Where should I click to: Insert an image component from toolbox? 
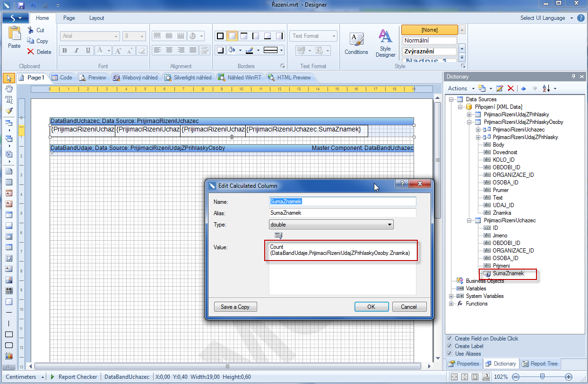click(x=9, y=279)
